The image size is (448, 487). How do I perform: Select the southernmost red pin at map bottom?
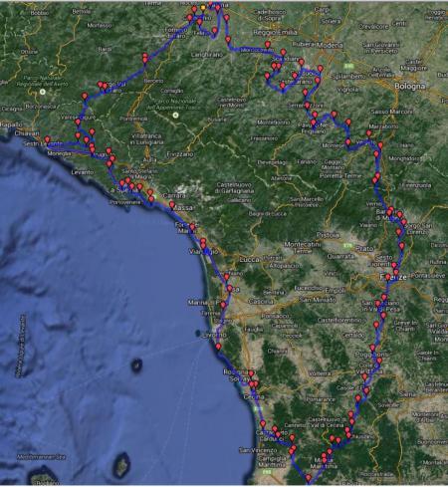[x=309, y=478]
